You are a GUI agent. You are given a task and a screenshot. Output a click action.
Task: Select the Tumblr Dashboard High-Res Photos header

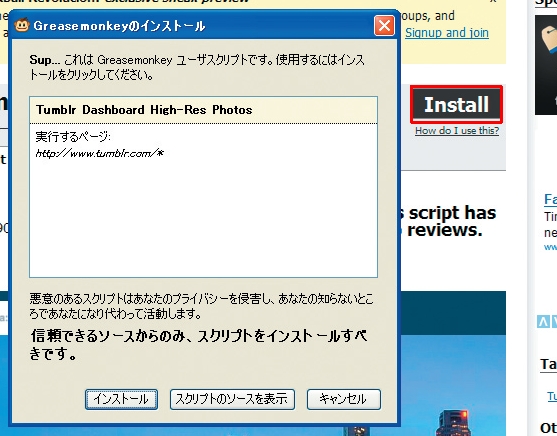[204, 110]
